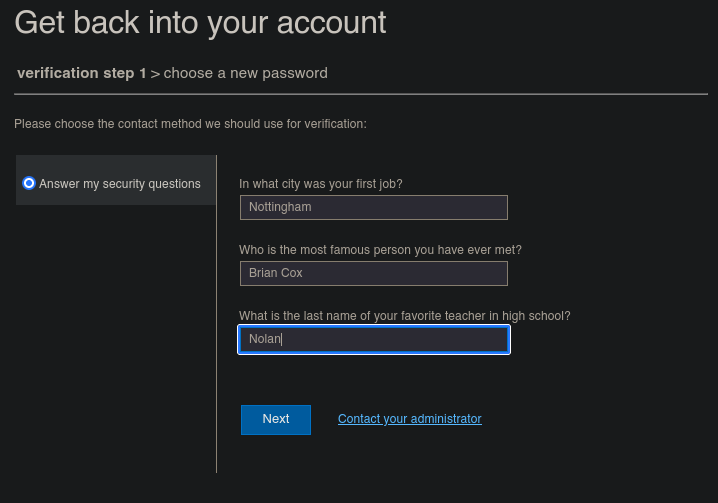Click the empty panel area below the security questions option
The width and height of the screenshot is (718, 503).
115,340
